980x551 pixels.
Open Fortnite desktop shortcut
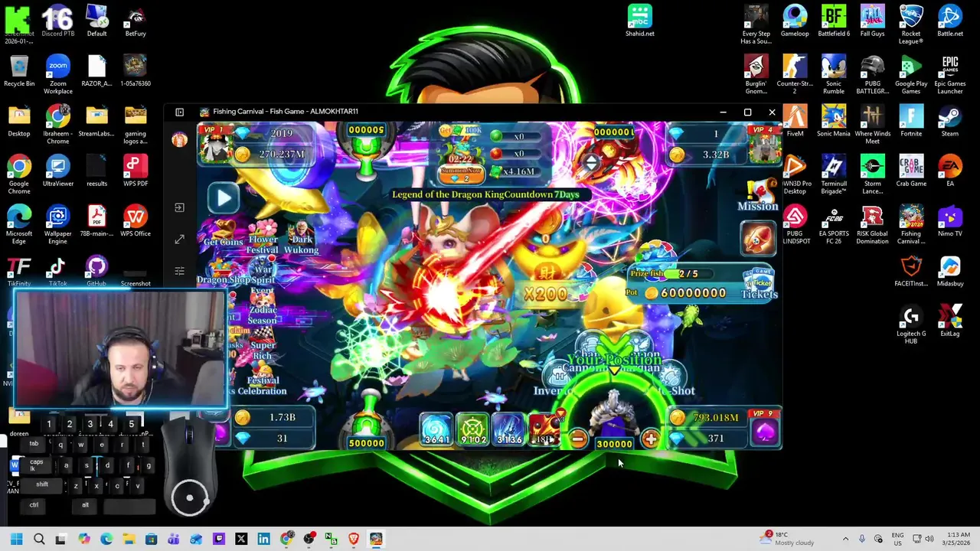[911, 121]
